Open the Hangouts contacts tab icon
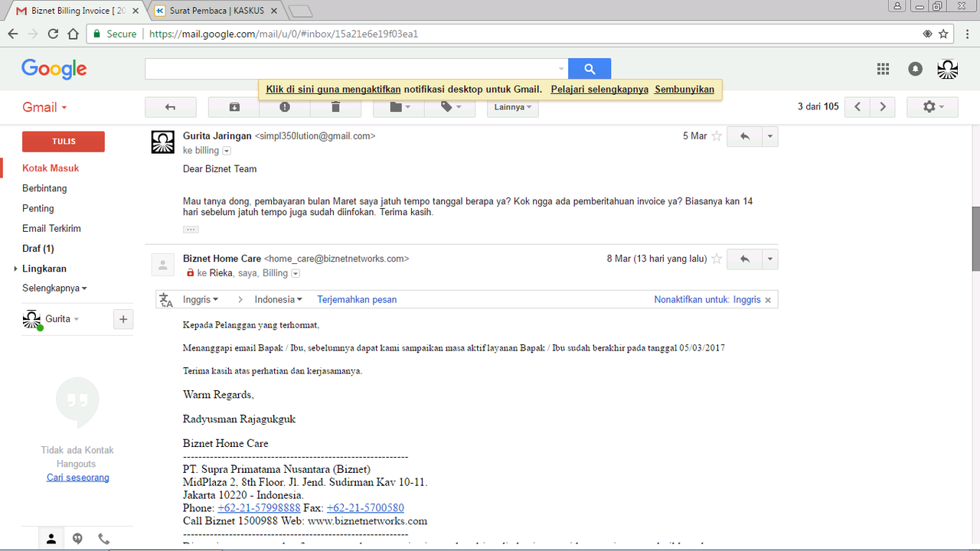 tap(51, 539)
